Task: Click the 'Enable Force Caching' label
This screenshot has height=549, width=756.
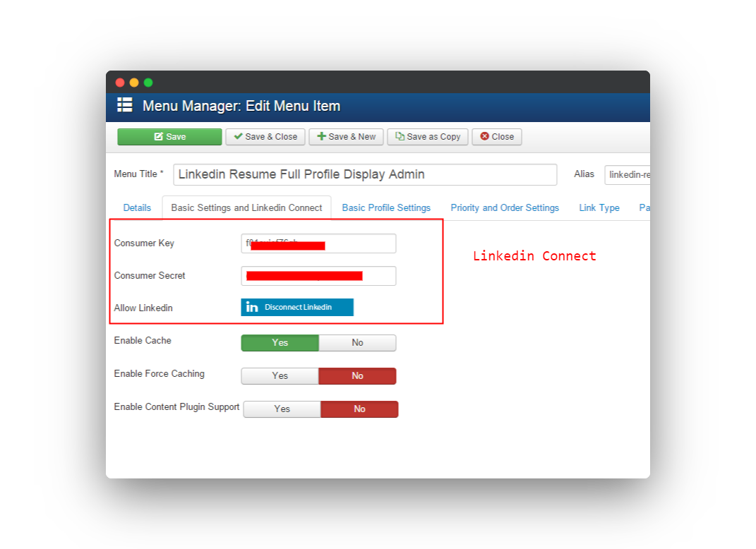Action: pyautogui.click(x=159, y=373)
